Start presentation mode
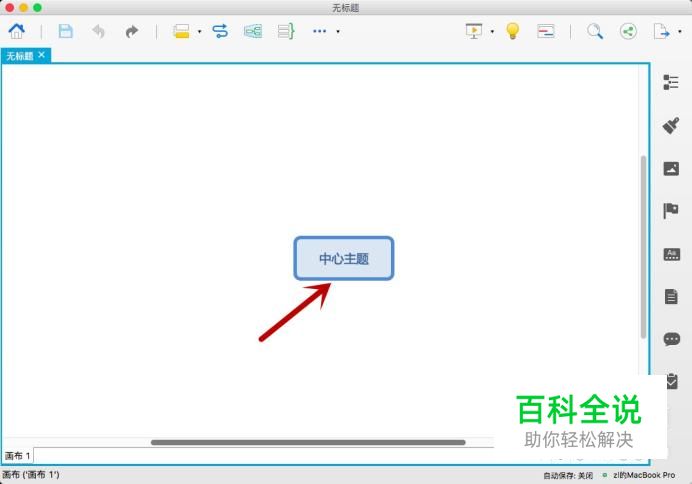Screen dimensions: 692x484 [474, 31]
